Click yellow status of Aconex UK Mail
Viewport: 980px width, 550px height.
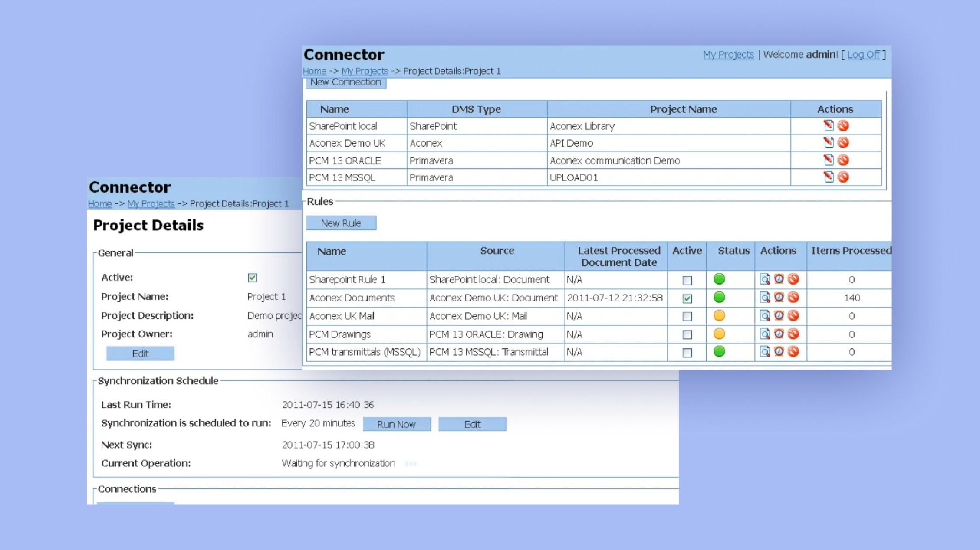[x=719, y=315]
